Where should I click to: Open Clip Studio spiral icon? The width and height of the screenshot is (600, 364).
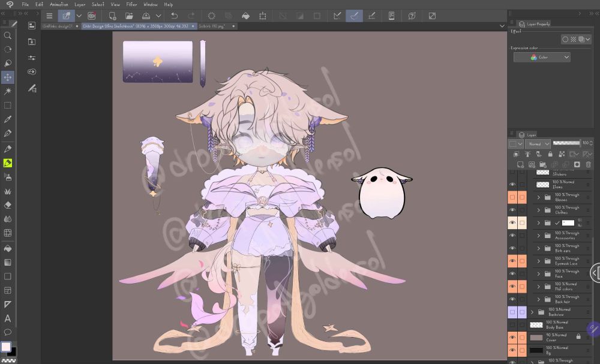pyautogui.click(x=91, y=16)
